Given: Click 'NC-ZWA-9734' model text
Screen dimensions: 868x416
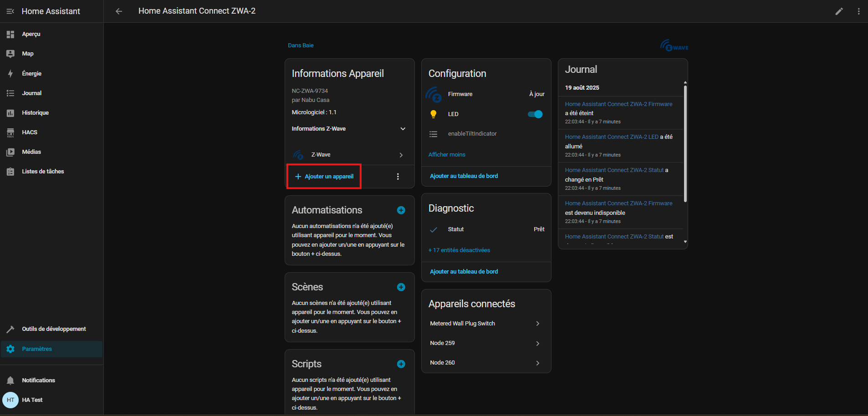Looking at the screenshot, I should click(310, 91).
